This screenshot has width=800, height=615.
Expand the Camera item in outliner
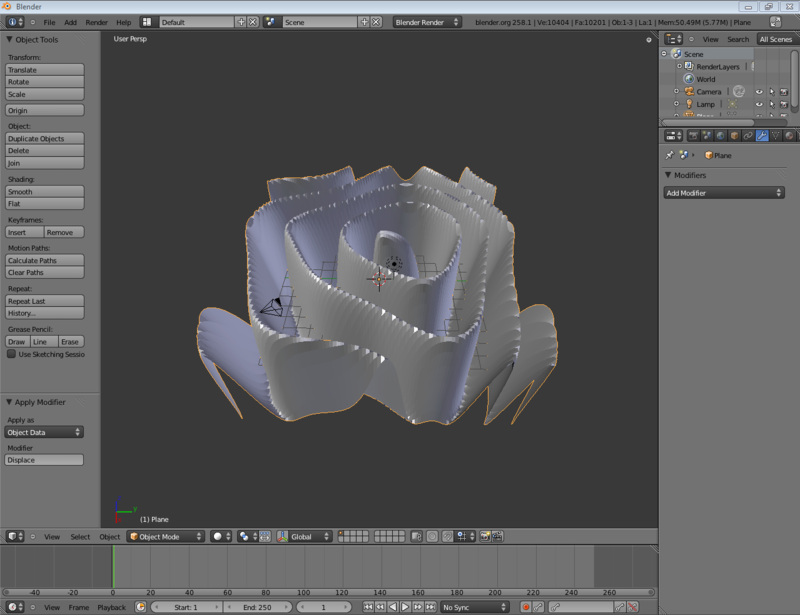[x=677, y=91]
